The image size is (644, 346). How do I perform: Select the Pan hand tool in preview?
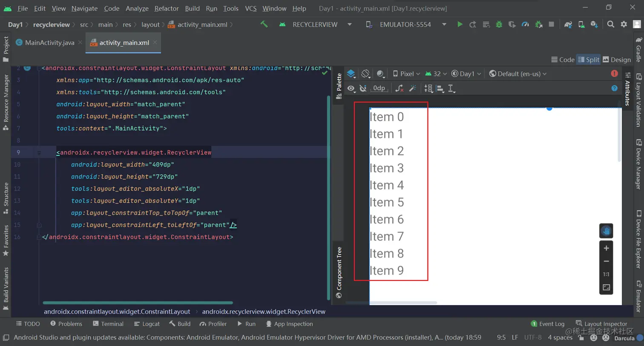(606, 231)
